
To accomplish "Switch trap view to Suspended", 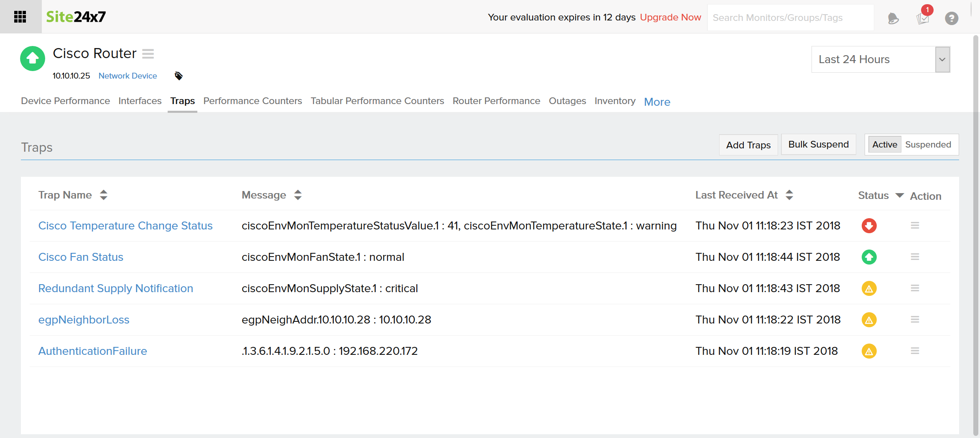I will click(x=928, y=145).
